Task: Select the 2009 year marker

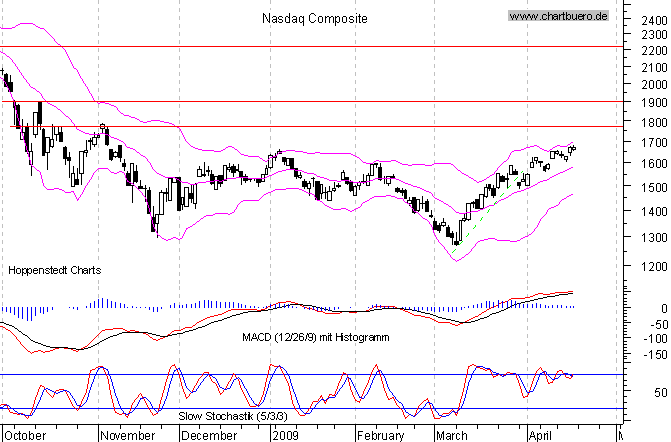Action: (x=286, y=435)
